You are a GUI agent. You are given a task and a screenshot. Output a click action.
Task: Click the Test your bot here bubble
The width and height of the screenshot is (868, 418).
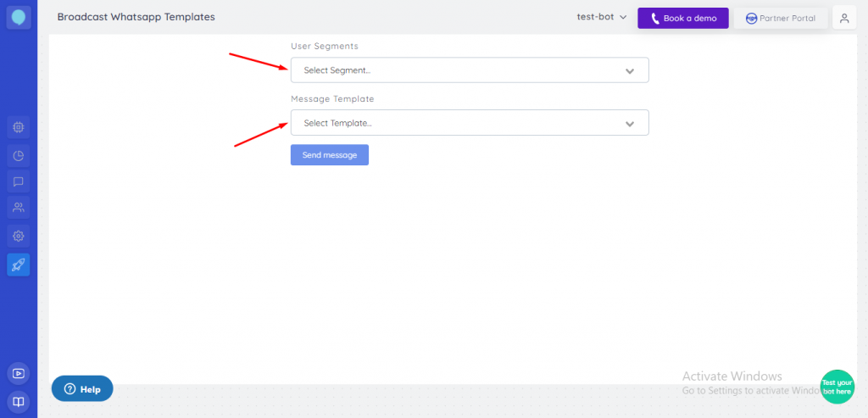[837, 387]
